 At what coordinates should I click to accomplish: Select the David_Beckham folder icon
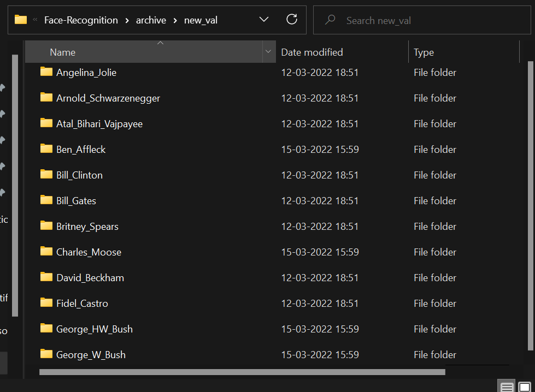(46, 277)
